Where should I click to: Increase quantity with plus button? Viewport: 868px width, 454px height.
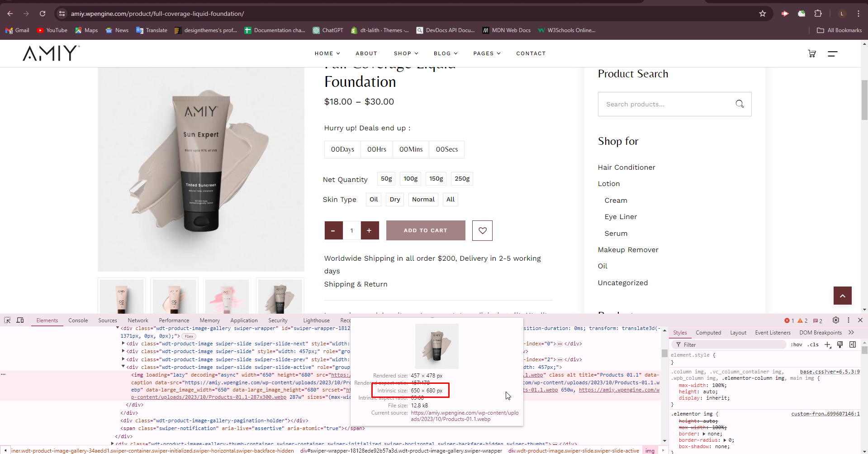point(370,230)
